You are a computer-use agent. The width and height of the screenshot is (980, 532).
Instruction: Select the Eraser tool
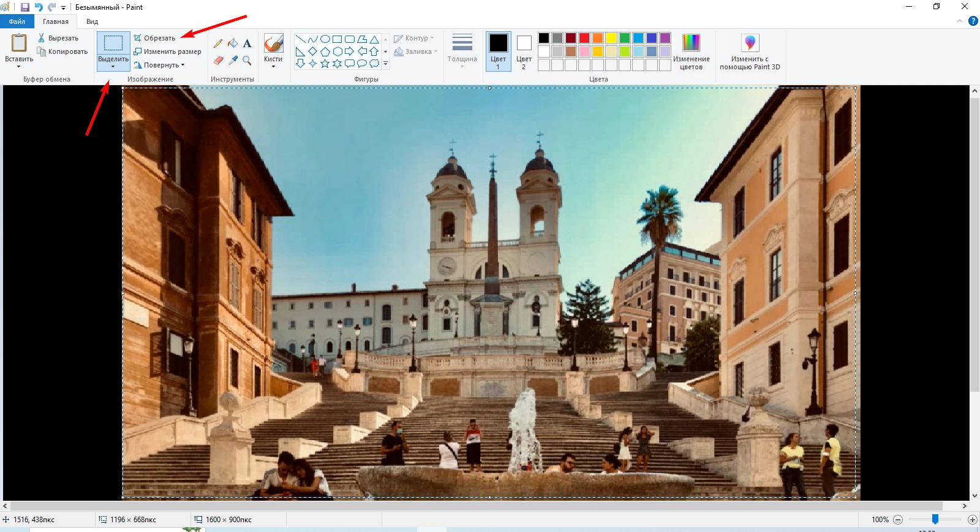click(218, 60)
